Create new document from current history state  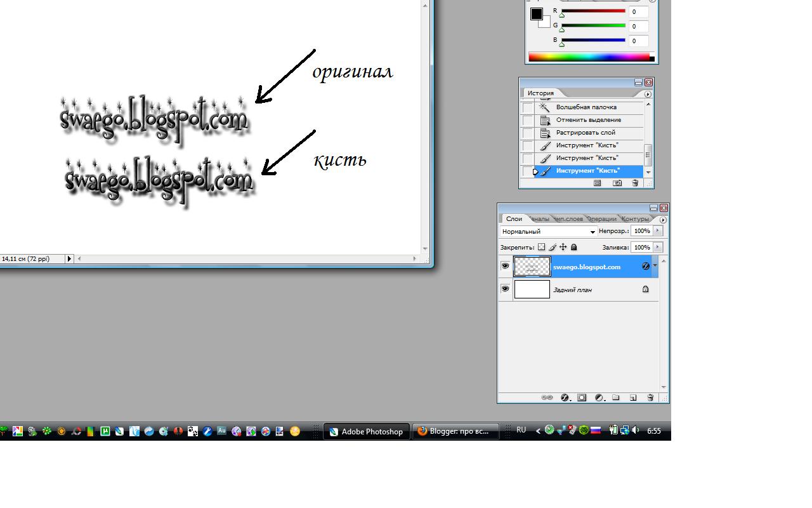pos(597,183)
